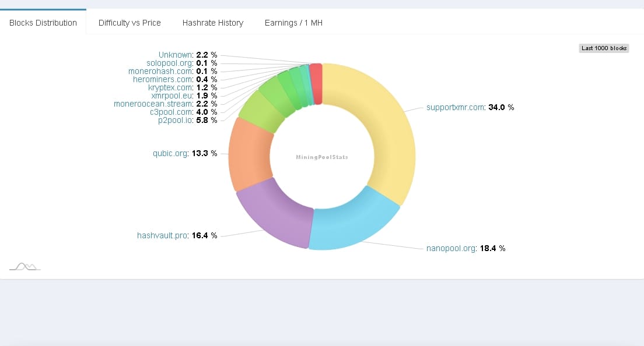Screen dimensions: 644x346
Task: Select the Blocks Distribution tab
Action: (42, 23)
